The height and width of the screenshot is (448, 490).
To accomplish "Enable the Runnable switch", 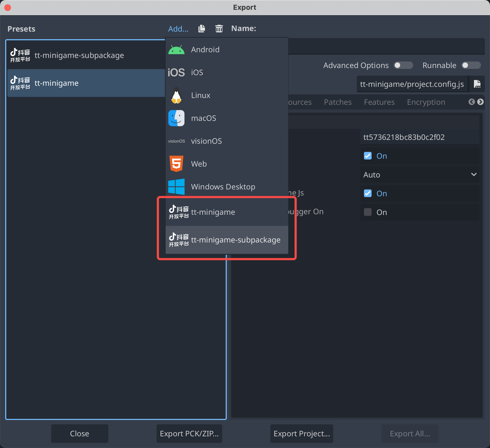I will [471, 65].
